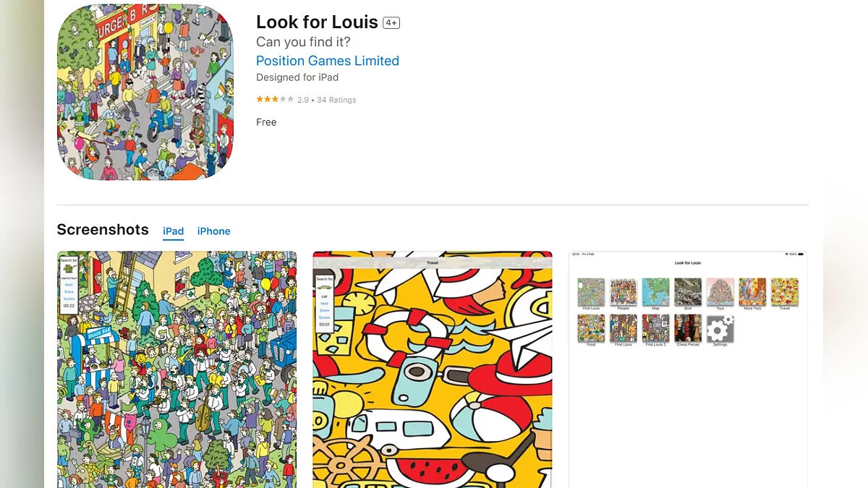Screen dimensions: 868x488
Task: Open the Position Games Limited developer link
Action: tap(327, 61)
